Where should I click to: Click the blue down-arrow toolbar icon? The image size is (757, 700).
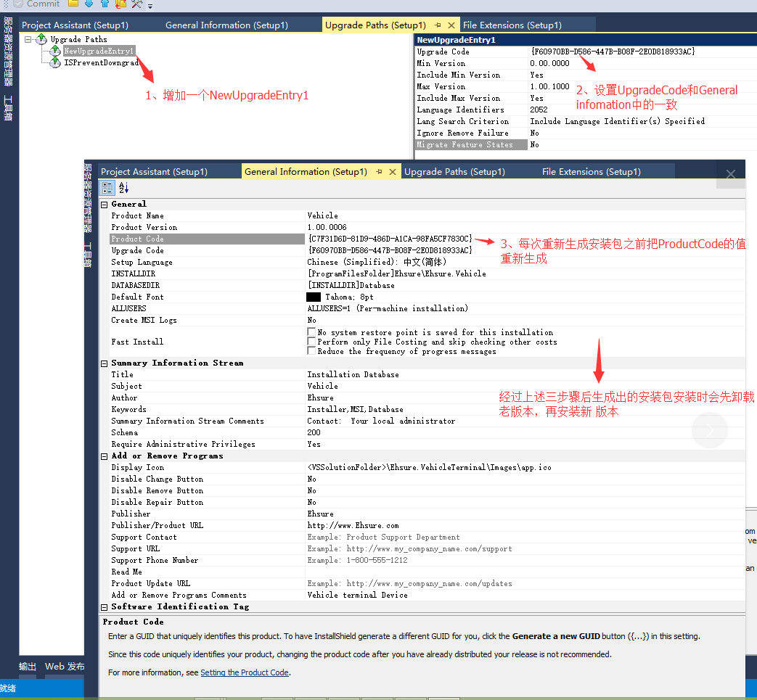click(x=89, y=4)
